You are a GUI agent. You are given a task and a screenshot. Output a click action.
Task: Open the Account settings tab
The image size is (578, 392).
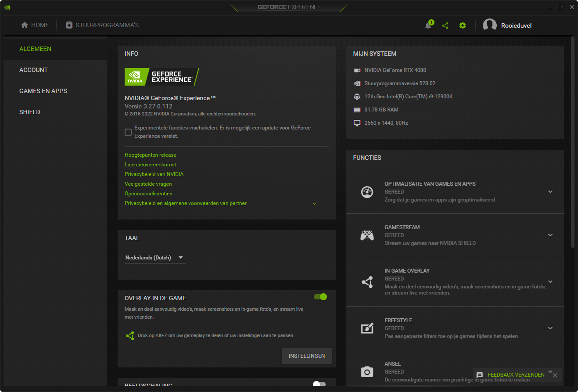[55, 70]
